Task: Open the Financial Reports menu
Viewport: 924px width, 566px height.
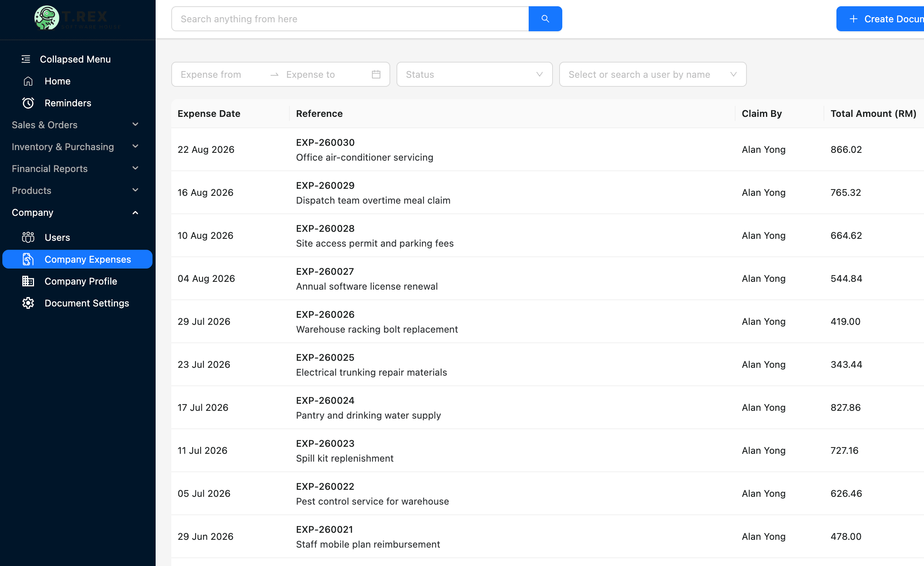Action: [x=74, y=168]
